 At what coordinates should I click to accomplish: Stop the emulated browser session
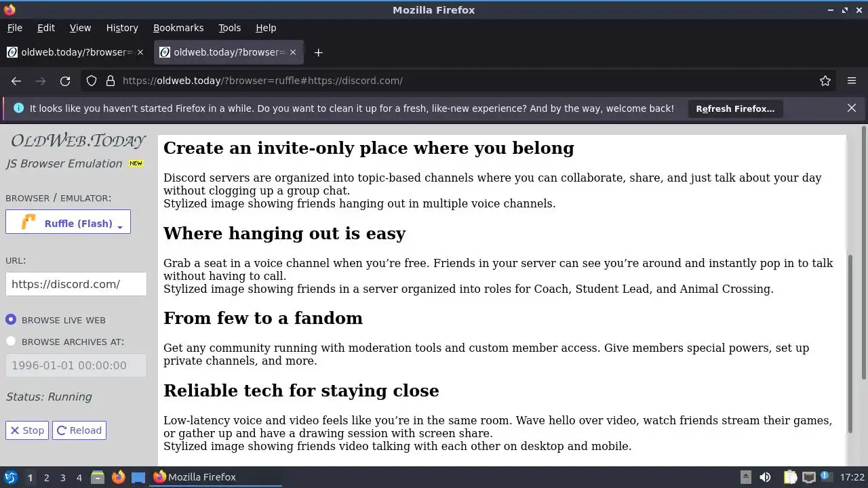point(27,430)
